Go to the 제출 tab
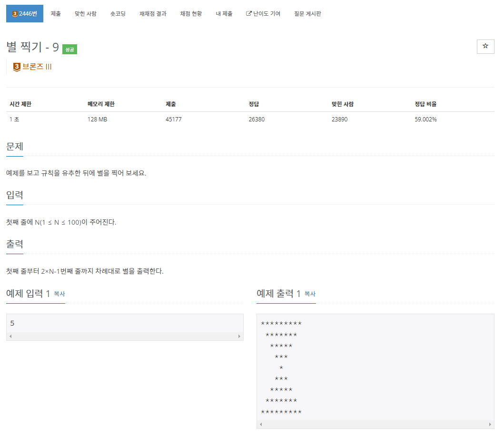Screen dimensions: 504x437 (x=56, y=13)
